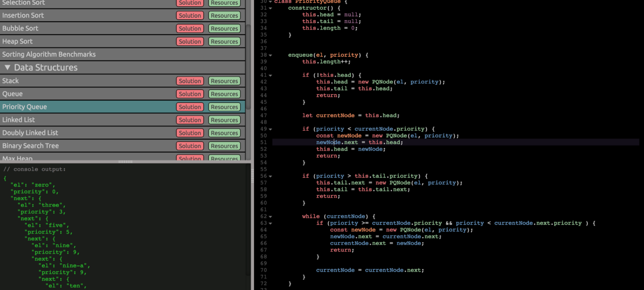Fold the while loop at line 62
Screen dimensions: 644x290
coord(270,216)
